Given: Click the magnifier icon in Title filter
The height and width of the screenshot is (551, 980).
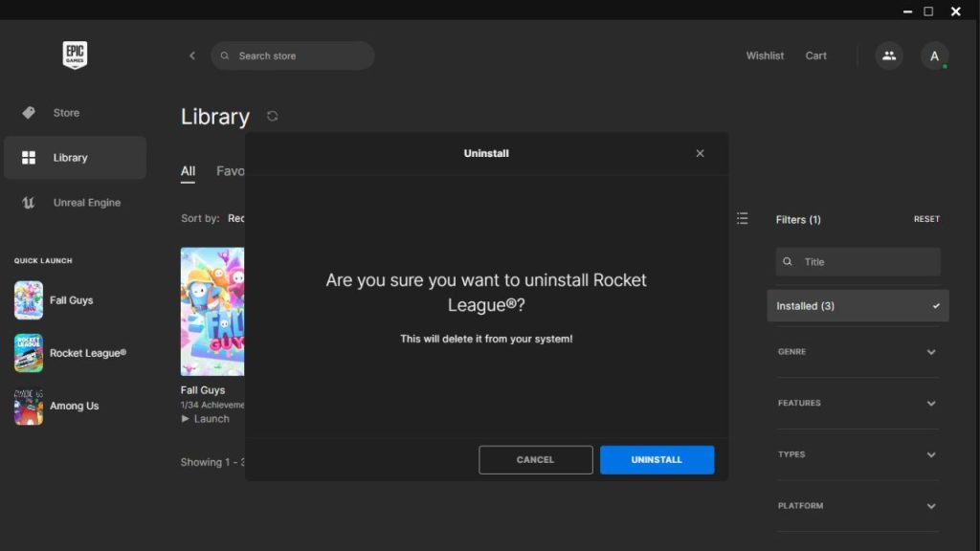Looking at the screenshot, I should [788, 262].
